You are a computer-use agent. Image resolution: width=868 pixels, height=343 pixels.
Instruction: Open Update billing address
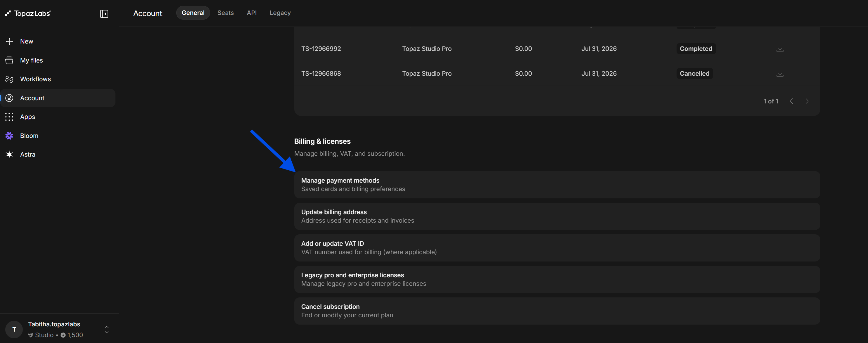[x=557, y=216]
